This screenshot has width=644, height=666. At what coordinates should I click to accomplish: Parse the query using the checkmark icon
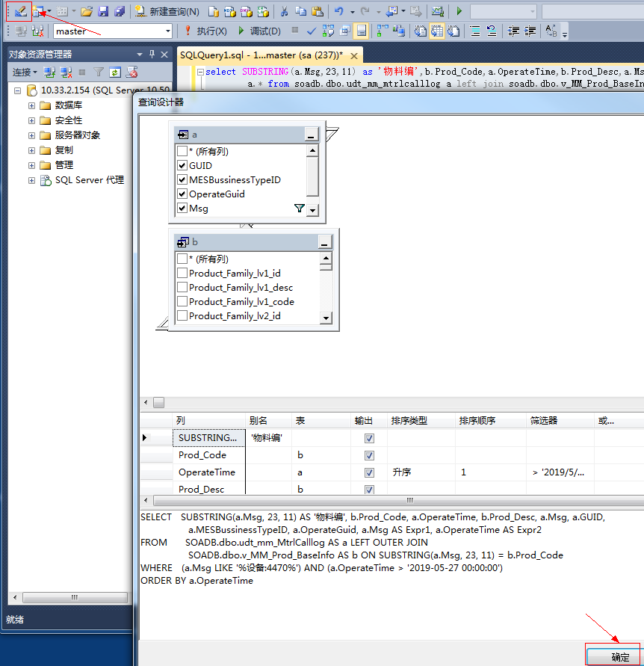tap(309, 31)
